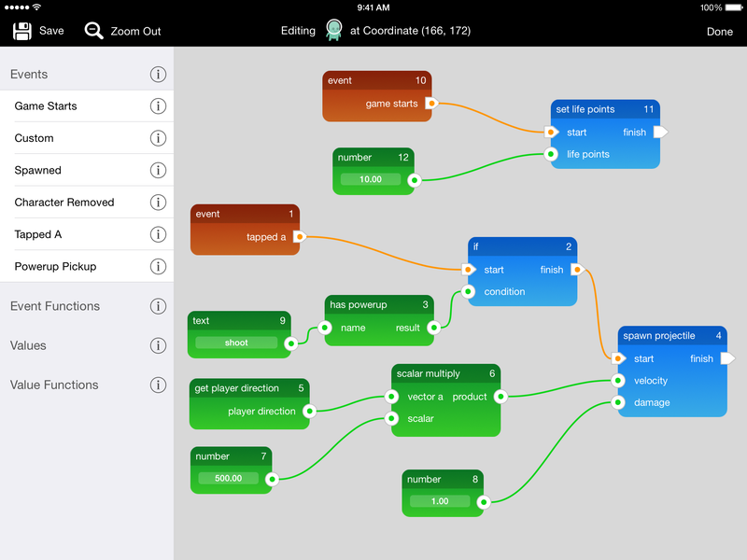Click has powerup result output port
The image size is (747, 560).
[433, 328]
